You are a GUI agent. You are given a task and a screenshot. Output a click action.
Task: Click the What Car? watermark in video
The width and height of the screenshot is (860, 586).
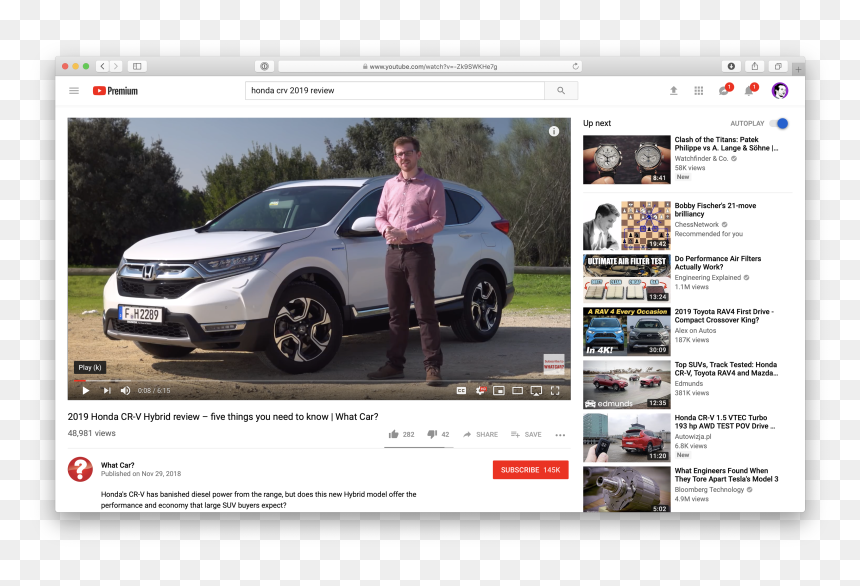[554, 364]
